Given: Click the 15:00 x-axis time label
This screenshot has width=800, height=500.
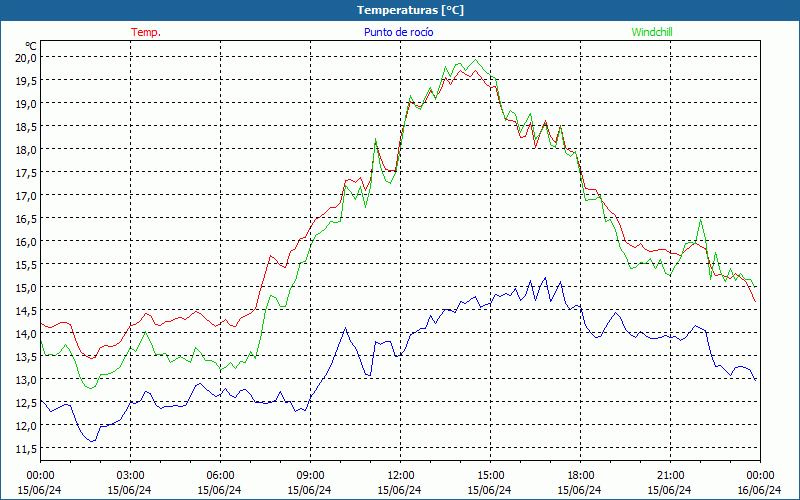Looking at the screenshot, I should click(x=490, y=475).
